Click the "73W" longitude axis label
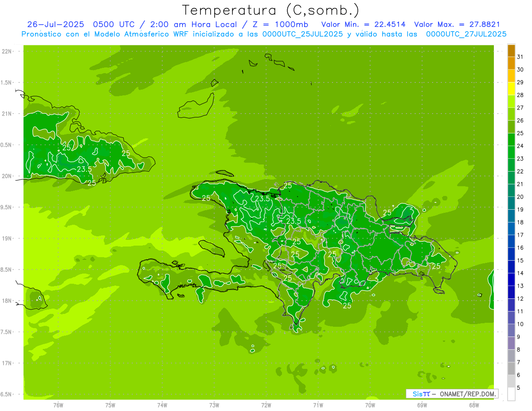532x411 pixels. click(x=214, y=405)
